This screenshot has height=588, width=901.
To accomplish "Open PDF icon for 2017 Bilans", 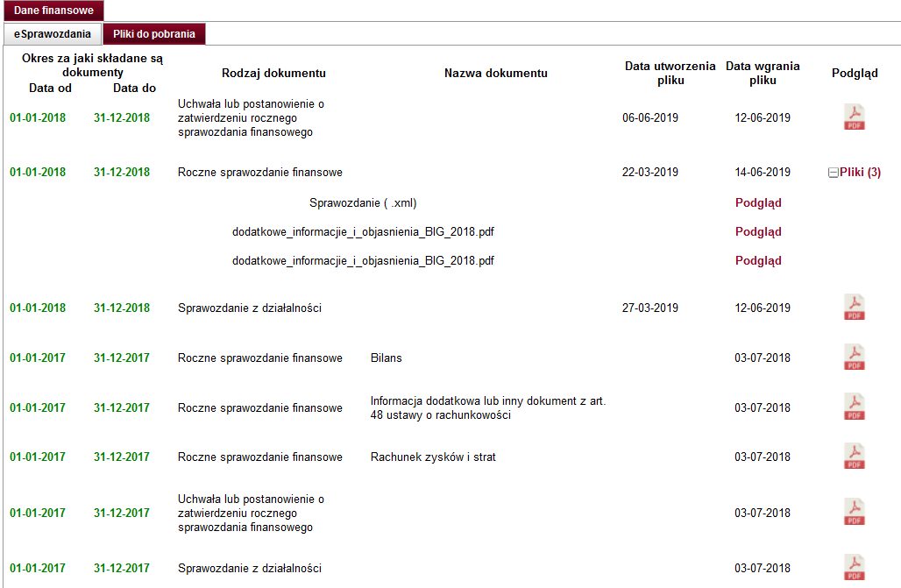I will 854,358.
